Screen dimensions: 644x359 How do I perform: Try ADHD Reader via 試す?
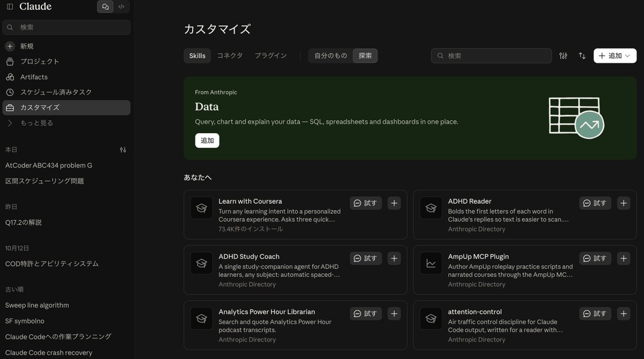point(595,203)
